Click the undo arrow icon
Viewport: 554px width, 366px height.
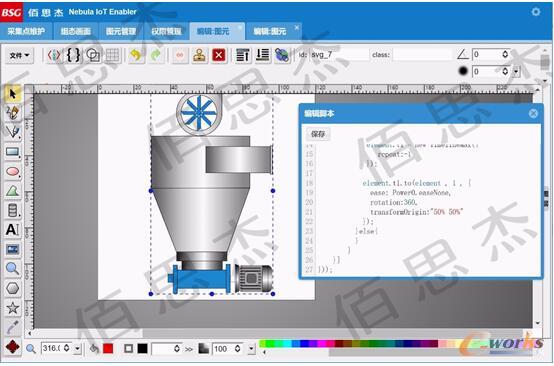136,55
